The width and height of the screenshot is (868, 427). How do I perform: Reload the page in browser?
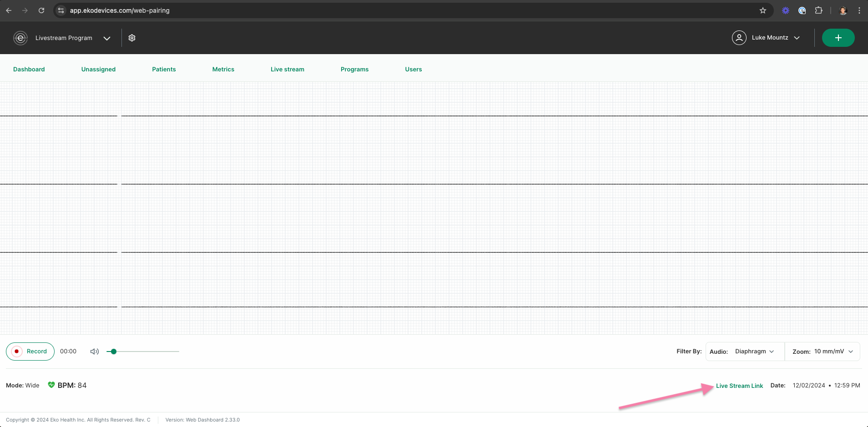point(41,10)
